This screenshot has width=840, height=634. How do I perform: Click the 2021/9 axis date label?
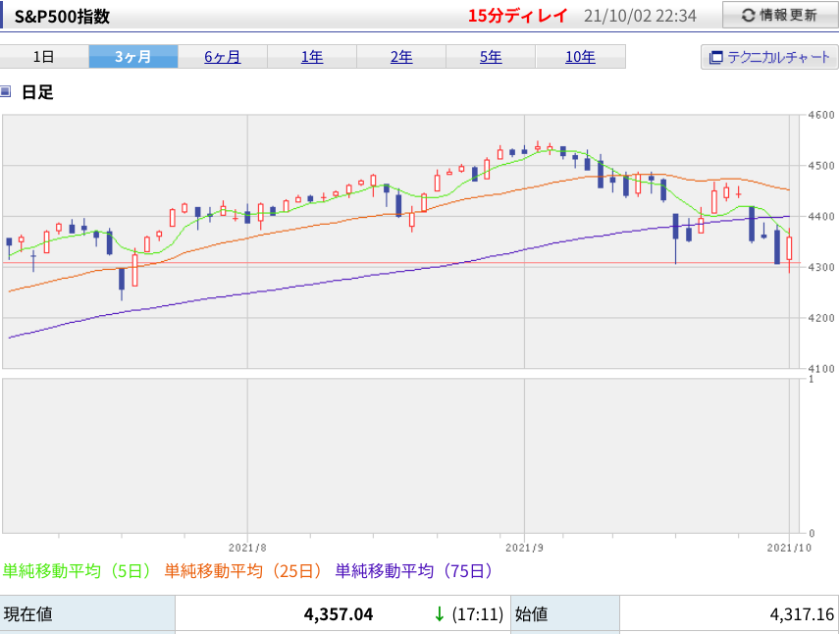524,548
